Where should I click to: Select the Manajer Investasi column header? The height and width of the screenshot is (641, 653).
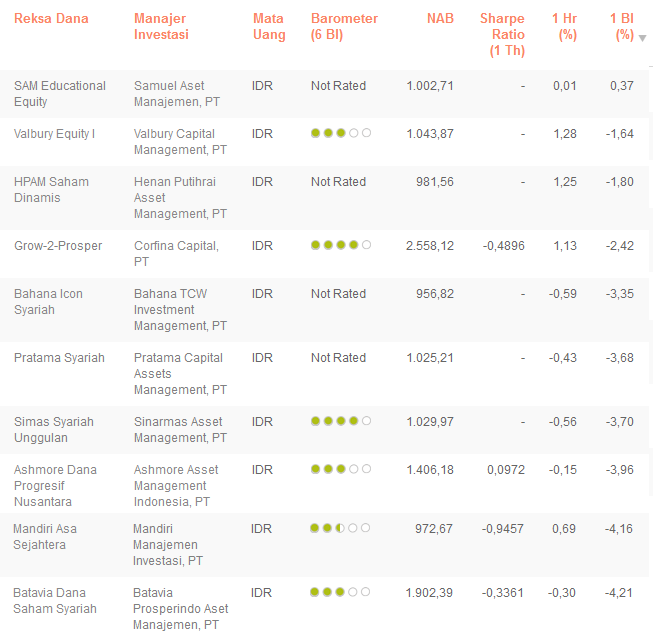click(161, 27)
